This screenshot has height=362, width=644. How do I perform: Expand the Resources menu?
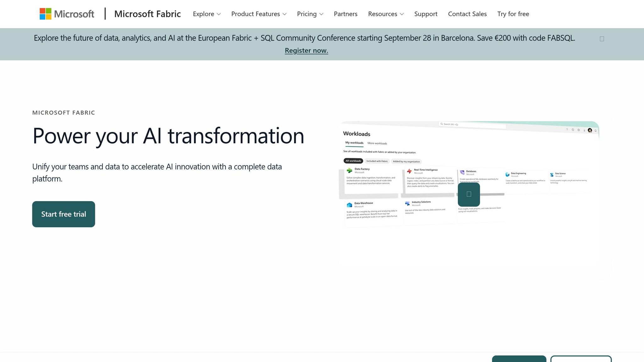[386, 14]
